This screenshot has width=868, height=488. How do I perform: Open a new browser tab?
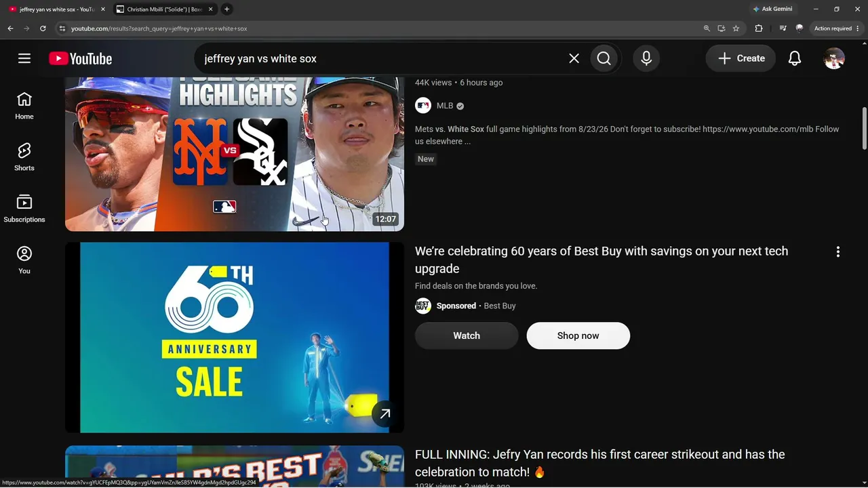[x=226, y=9]
